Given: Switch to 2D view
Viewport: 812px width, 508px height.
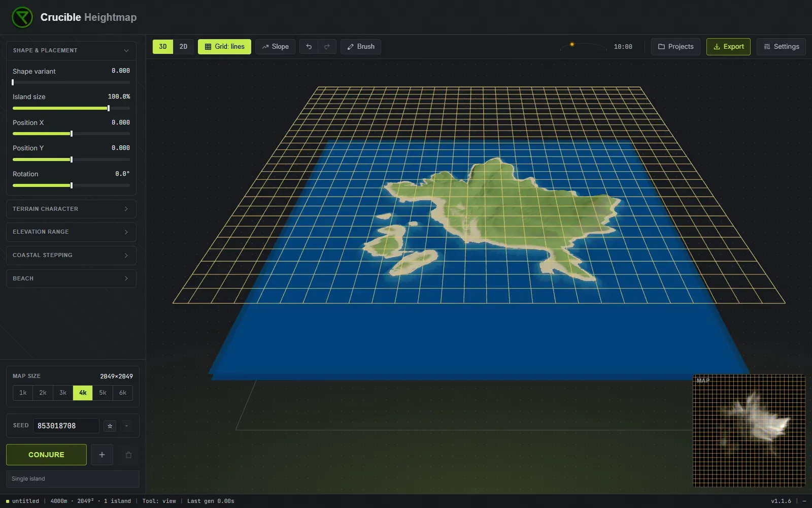Looking at the screenshot, I should (x=183, y=47).
